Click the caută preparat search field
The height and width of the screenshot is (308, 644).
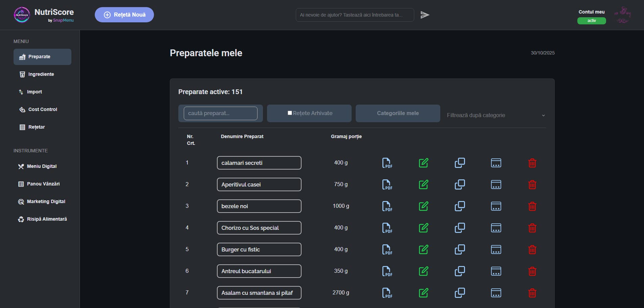click(220, 113)
